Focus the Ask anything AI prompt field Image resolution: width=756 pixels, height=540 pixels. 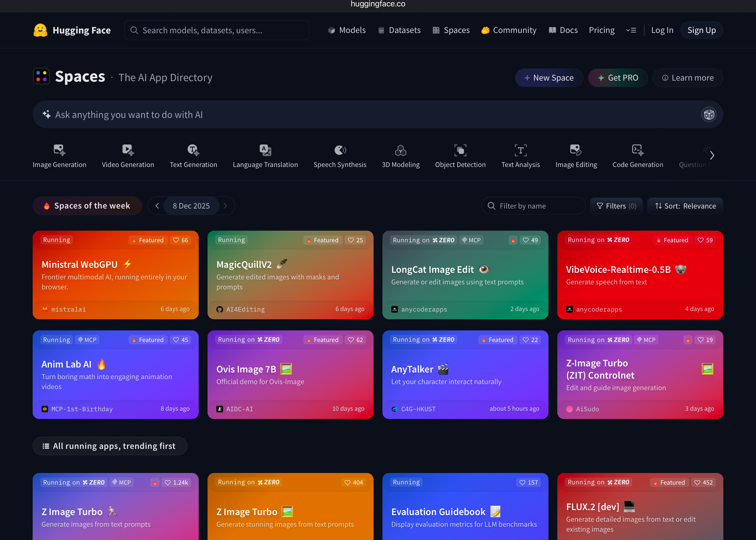tap(378, 115)
